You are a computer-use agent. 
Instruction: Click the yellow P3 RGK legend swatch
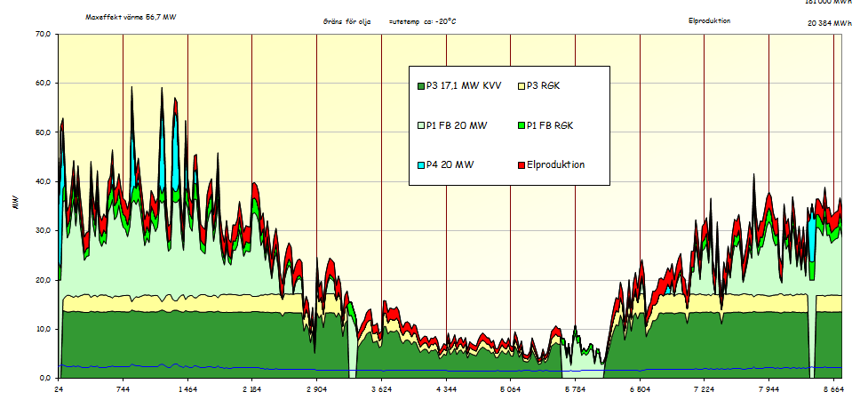pyautogui.click(x=522, y=86)
